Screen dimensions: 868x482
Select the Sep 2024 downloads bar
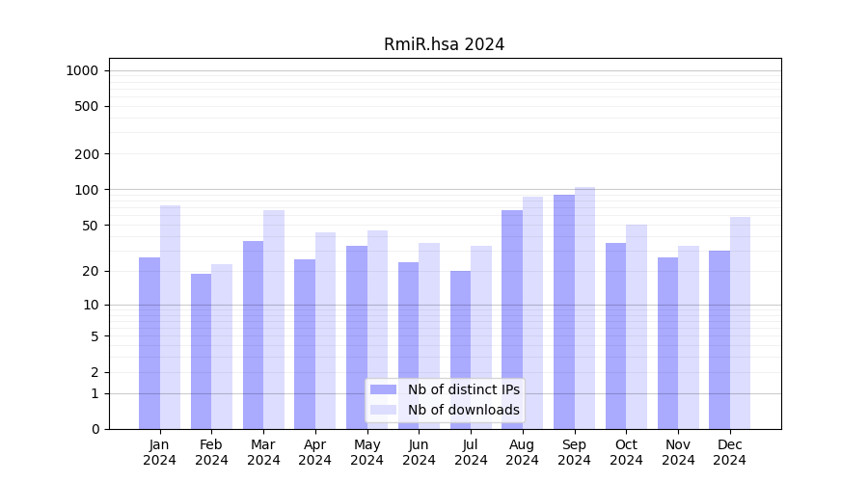tap(584, 308)
